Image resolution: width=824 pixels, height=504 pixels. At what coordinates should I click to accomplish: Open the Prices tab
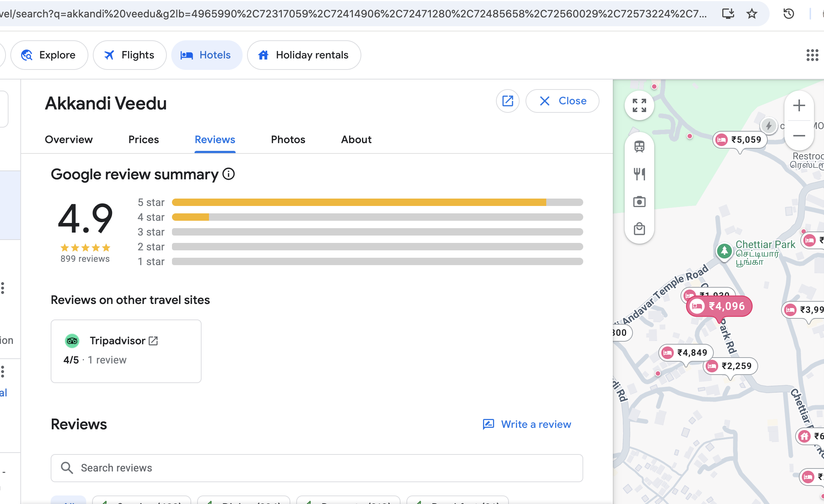[x=143, y=139]
